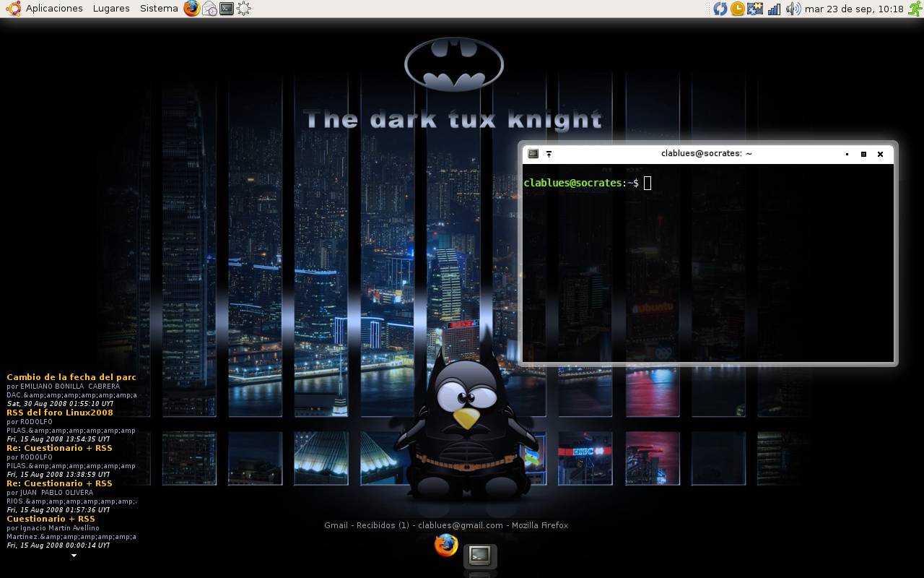Launch Firefox from the top panel
924x578 pixels.
click(x=191, y=9)
